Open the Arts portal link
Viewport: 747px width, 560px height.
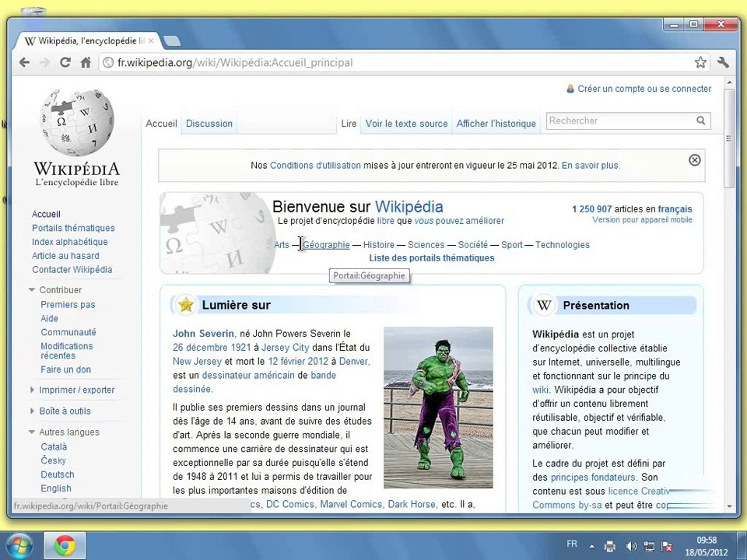pos(282,245)
